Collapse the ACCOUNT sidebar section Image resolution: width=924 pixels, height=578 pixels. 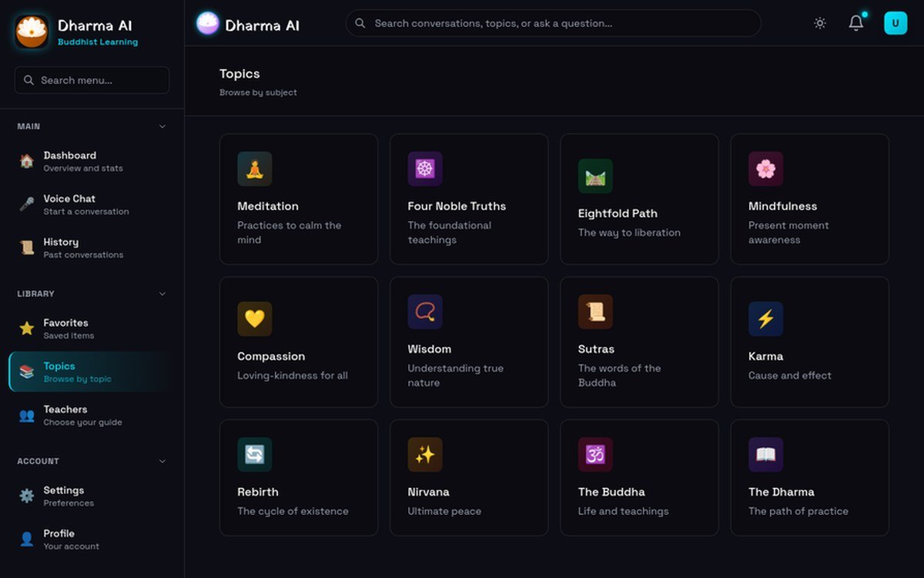[x=162, y=461]
